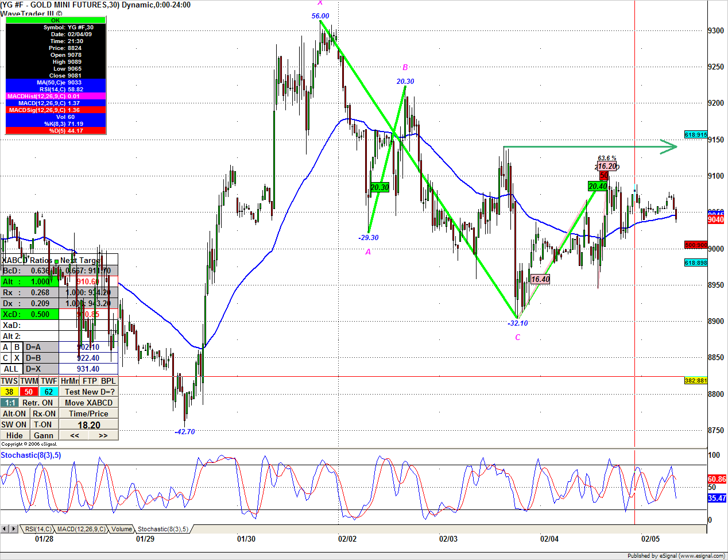This screenshot has width=728, height=560.
Task: Click the X point selector
Action: (17, 358)
